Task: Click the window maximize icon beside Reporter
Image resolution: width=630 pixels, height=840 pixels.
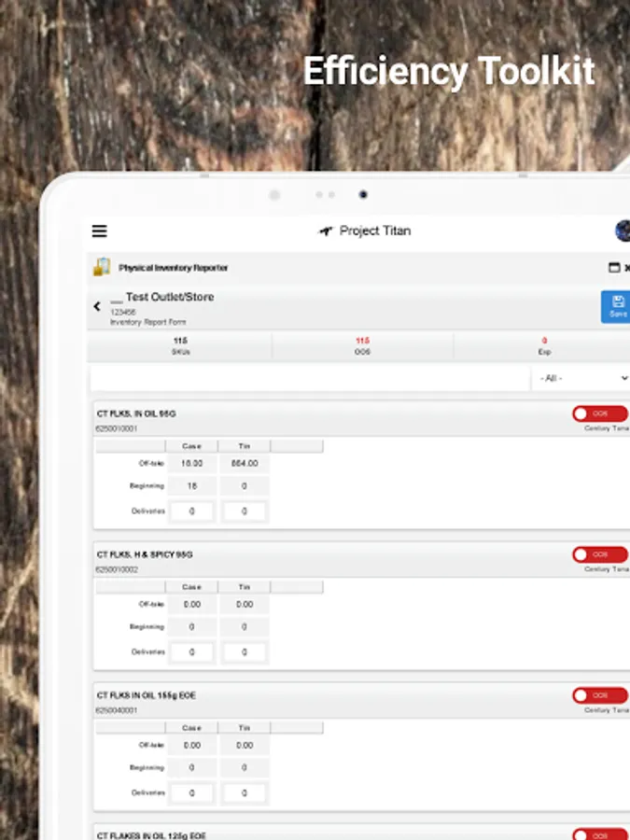Action: pyautogui.click(x=614, y=267)
